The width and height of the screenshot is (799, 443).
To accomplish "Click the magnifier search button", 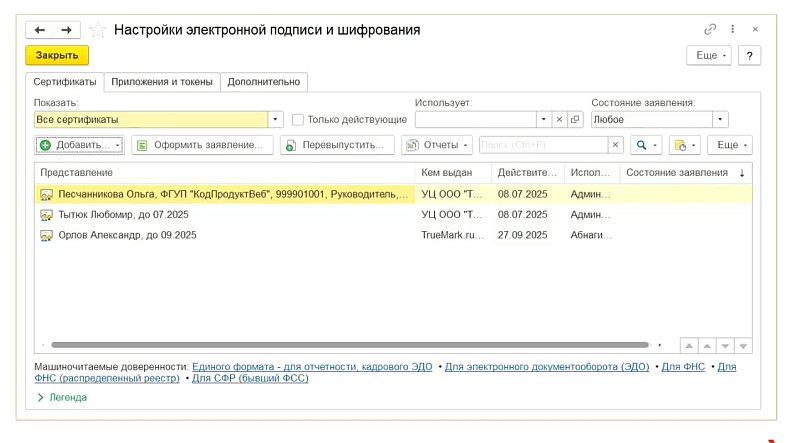I will pyautogui.click(x=646, y=145).
